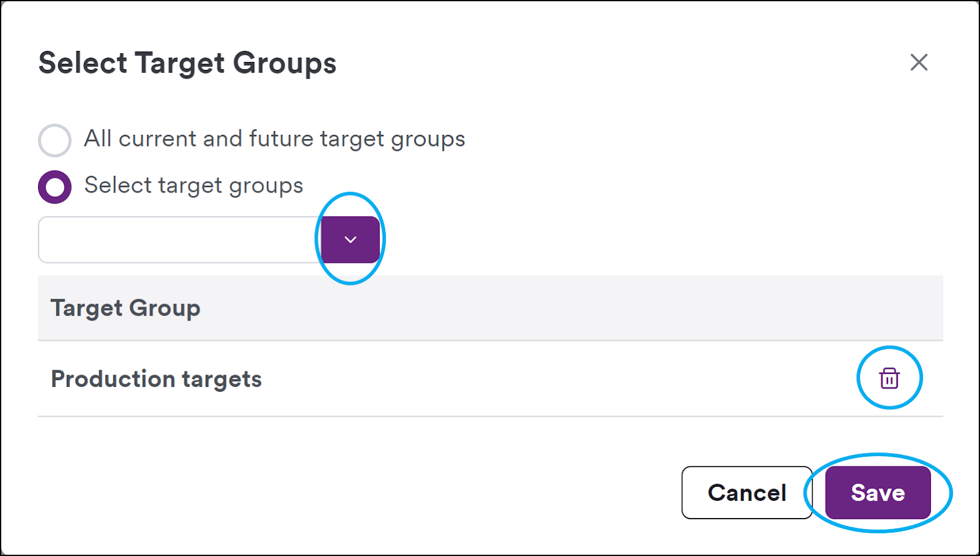Click the 'All current and future target groups' label
The height and width of the screenshot is (556, 980).
(x=274, y=139)
